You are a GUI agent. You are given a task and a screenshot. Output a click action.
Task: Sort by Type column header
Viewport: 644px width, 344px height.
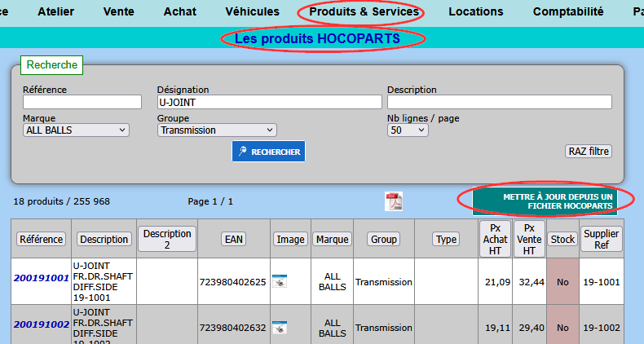(446, 239)
